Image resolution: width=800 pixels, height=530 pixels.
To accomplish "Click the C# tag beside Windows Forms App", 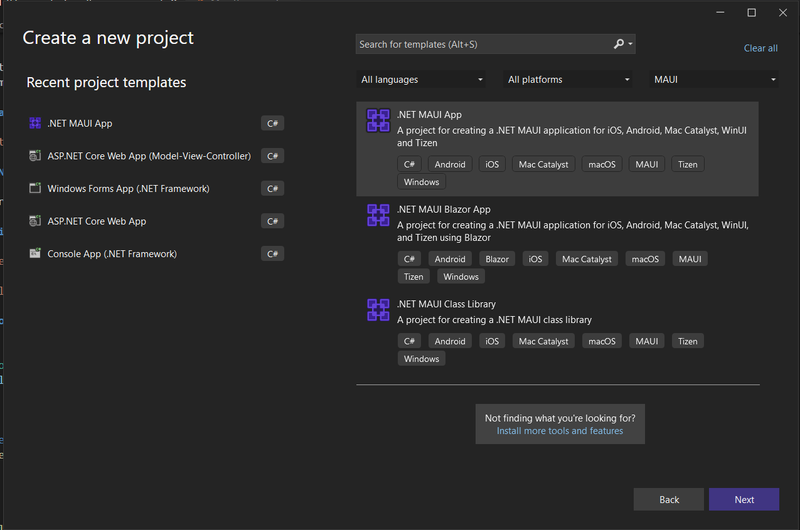I will [272, 189].
